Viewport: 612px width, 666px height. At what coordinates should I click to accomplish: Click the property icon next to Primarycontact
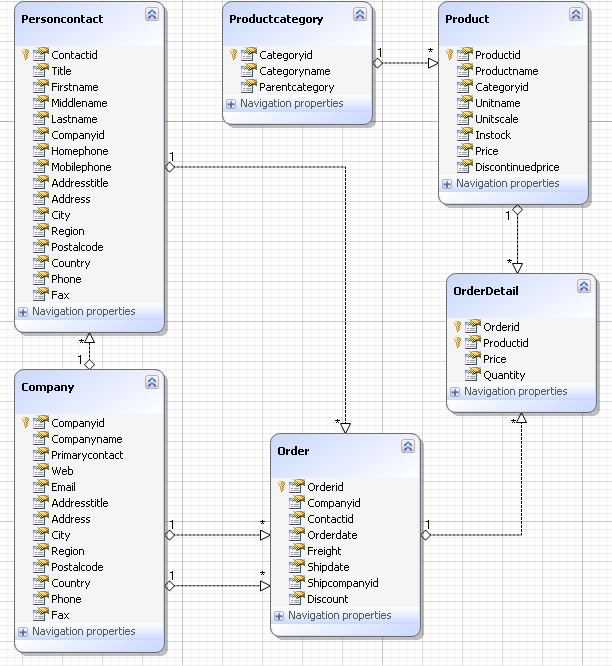click(x=40, y=455)
